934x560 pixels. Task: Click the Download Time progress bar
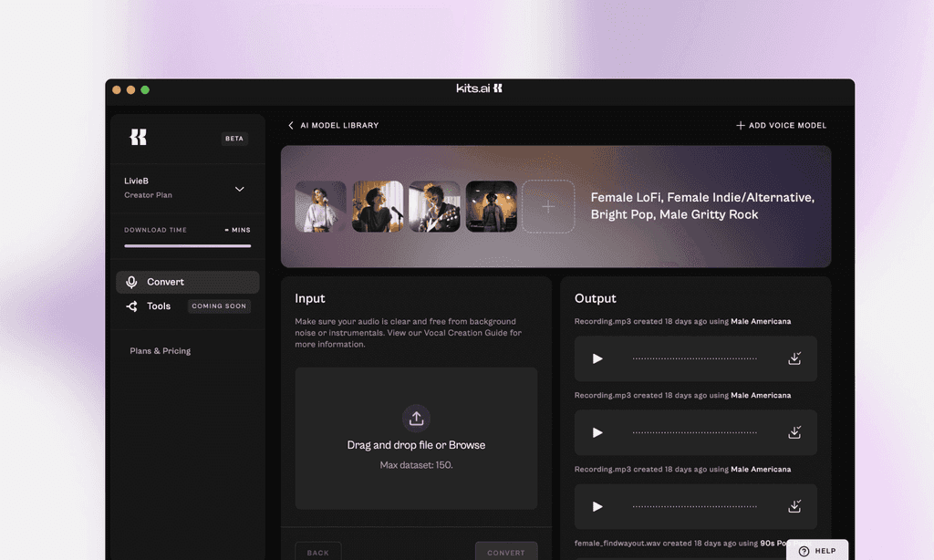[187, 244]
